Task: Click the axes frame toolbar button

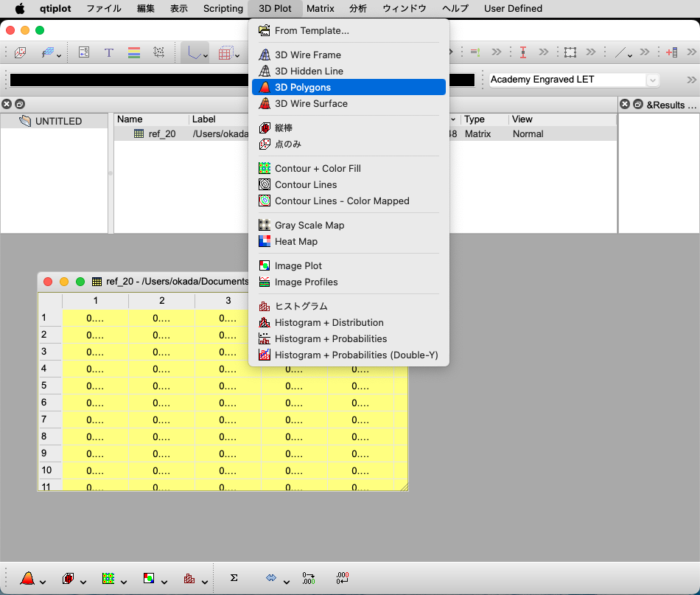Action: 194,53
